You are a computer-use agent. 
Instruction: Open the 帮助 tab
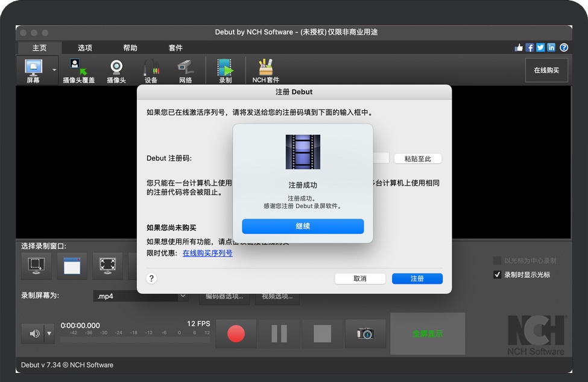(130, 48)
